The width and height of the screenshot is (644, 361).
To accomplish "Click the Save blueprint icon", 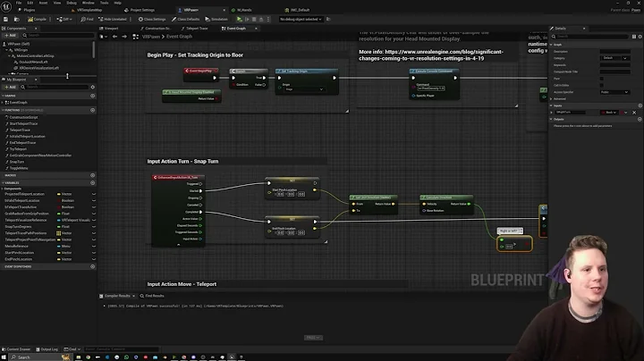I will [5, 20].
